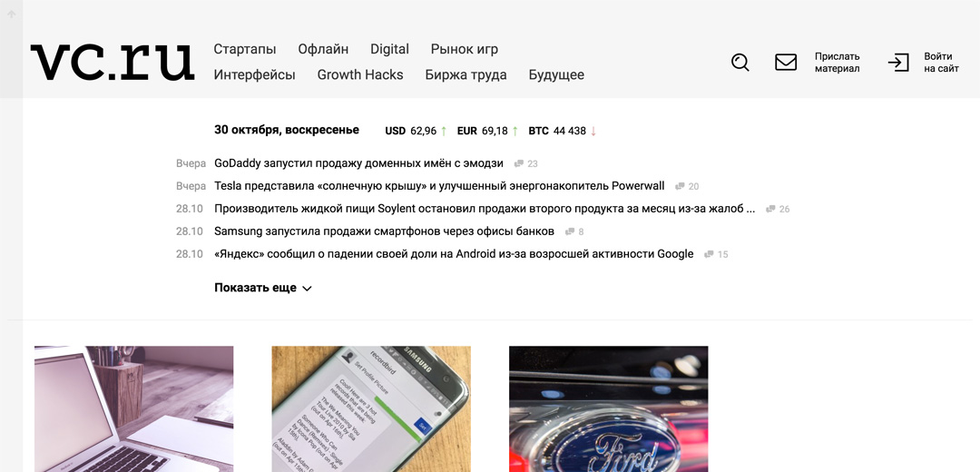The image size is (980, 472).
Task: Open Soylent sales halt headline
Action: pos(485,209)
